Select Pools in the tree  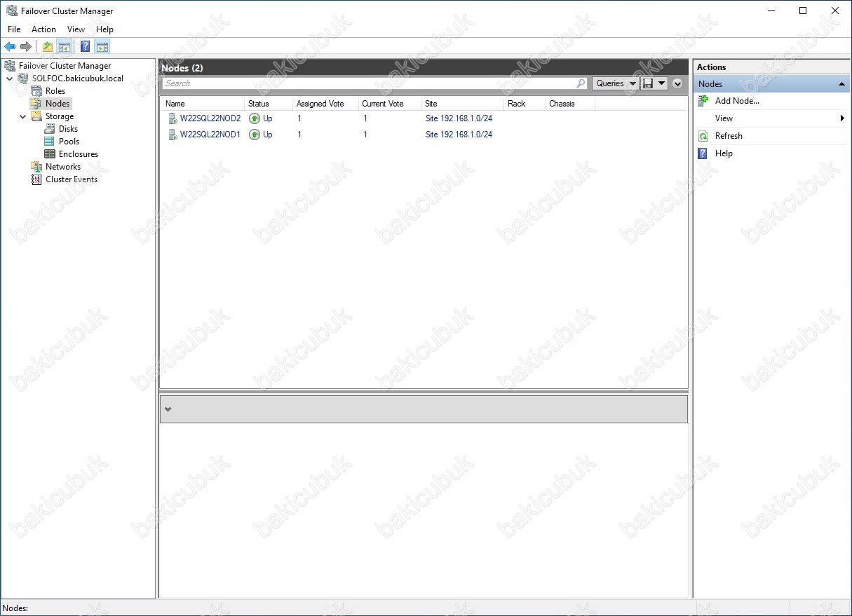click(69, 142)
